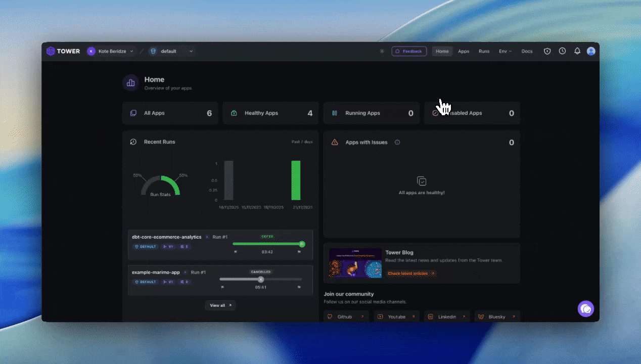Click the end flag icon on dbt-core-ecommerce-analytics run
Screen dimensions: 641x364
pos(299,252)
